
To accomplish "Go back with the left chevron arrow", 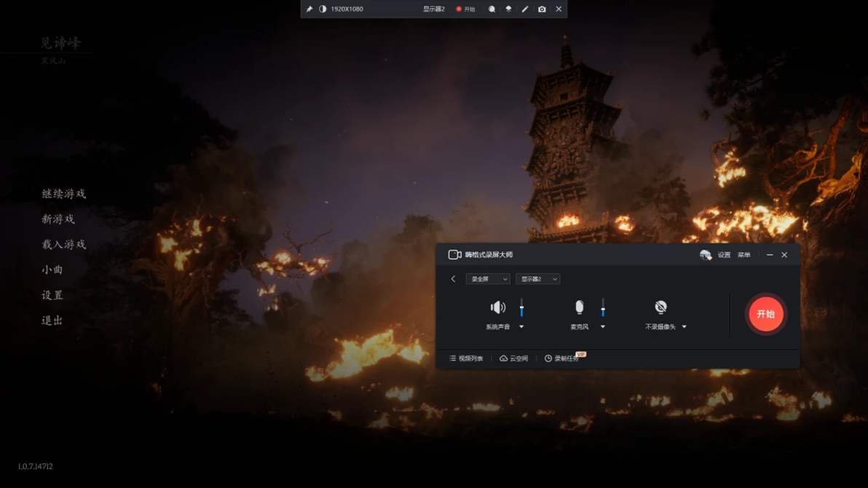I will pos(454,279).
